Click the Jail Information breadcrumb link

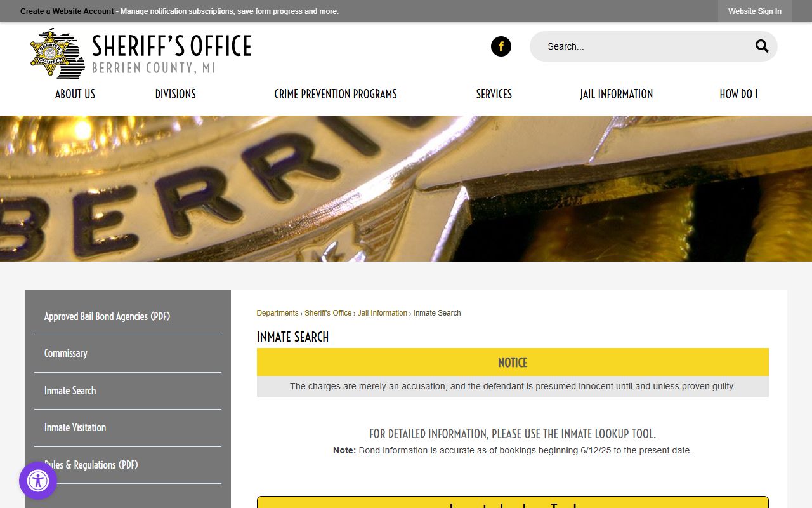pos(382,313)
